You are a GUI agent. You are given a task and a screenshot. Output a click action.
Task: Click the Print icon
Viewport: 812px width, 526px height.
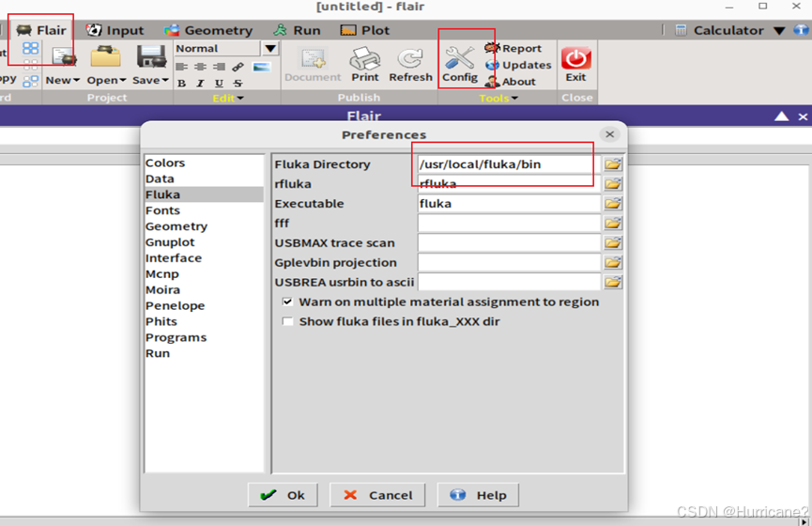click(365, 58)
